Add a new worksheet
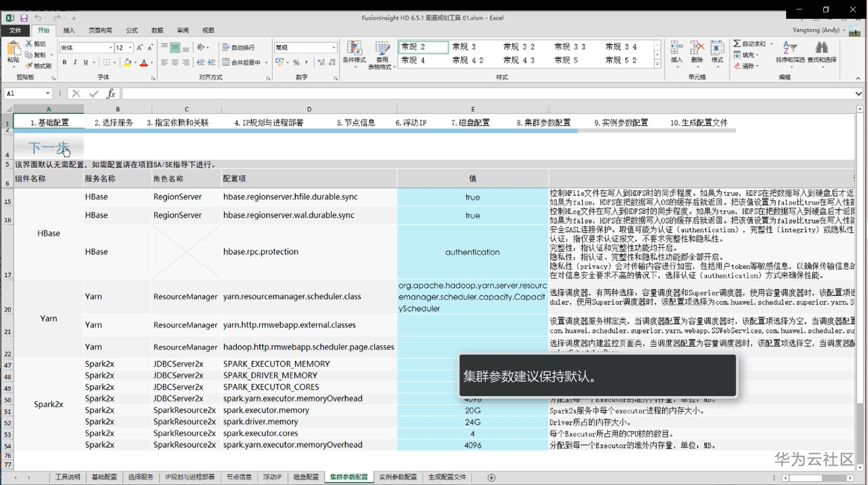The width and height of the screenshot is (868, 485). (491, 477)
